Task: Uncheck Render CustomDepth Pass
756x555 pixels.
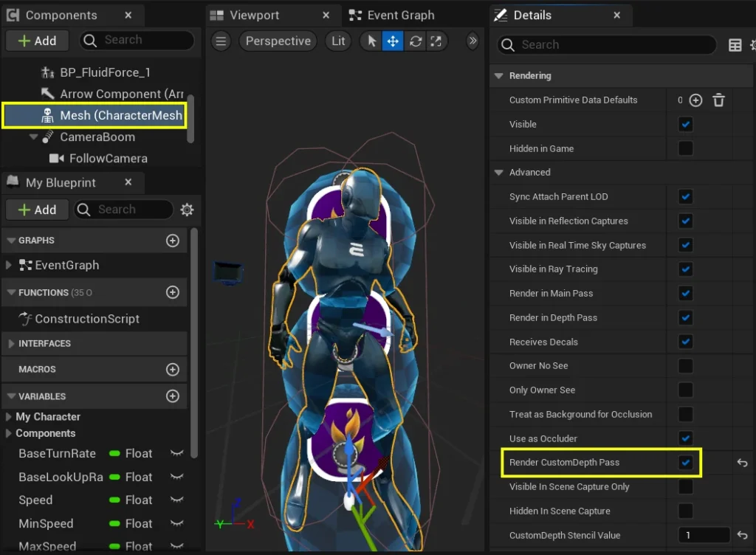Action: point(685,463)
